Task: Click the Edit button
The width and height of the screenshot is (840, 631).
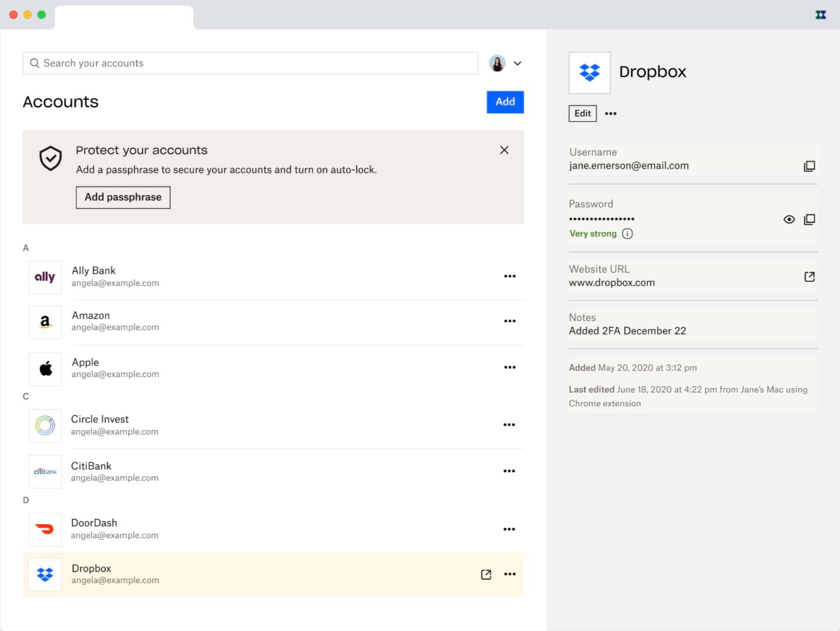Action: [582, 113]
